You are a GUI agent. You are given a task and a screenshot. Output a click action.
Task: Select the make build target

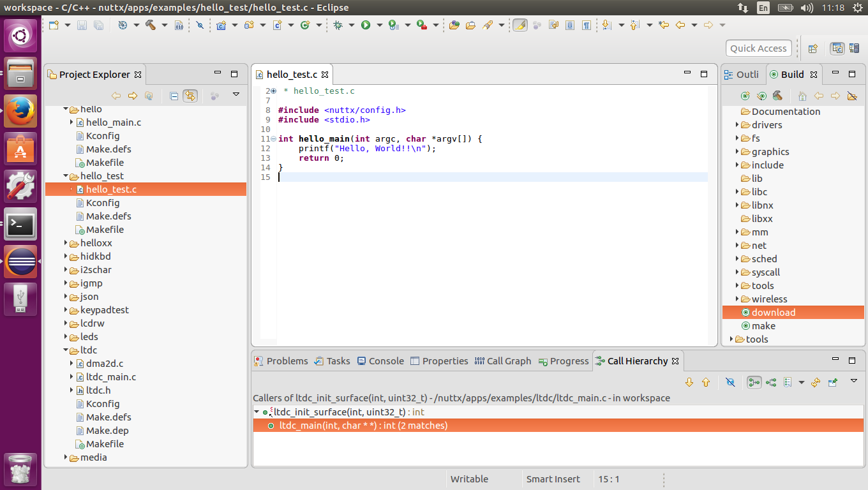click(763, 326)
